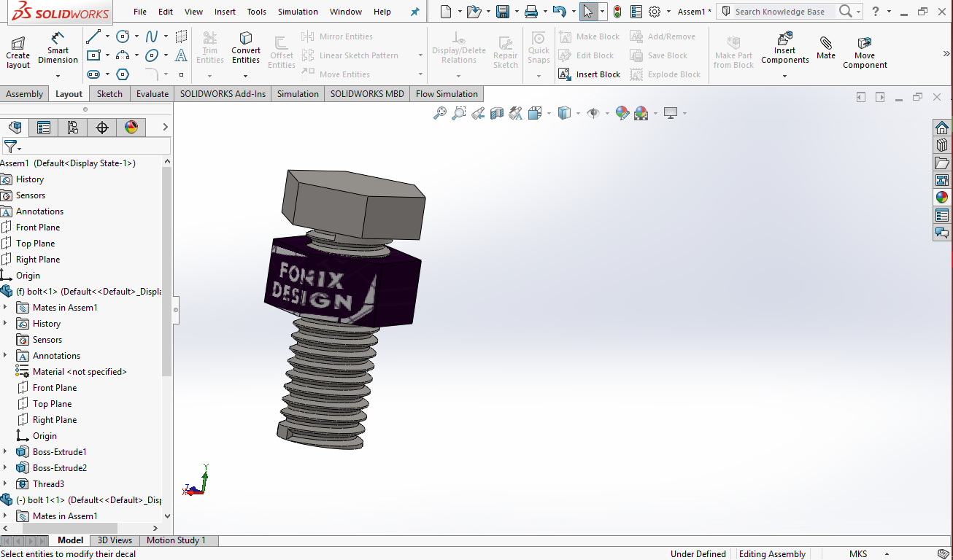Select the Smart Dimension tool

58,47
